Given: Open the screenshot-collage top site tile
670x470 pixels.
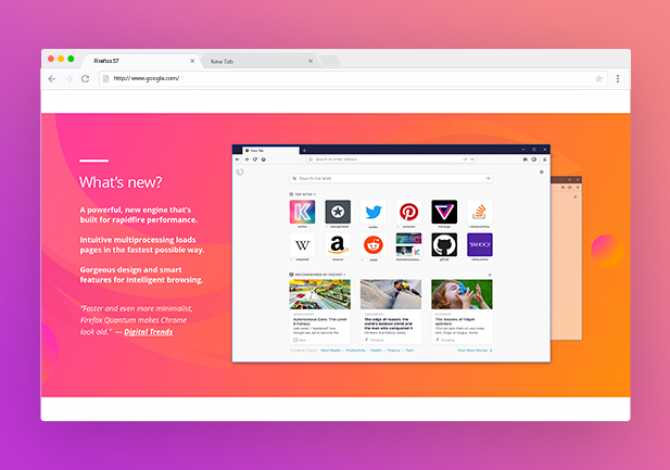Looking at the screenshot, I should 408,245.
